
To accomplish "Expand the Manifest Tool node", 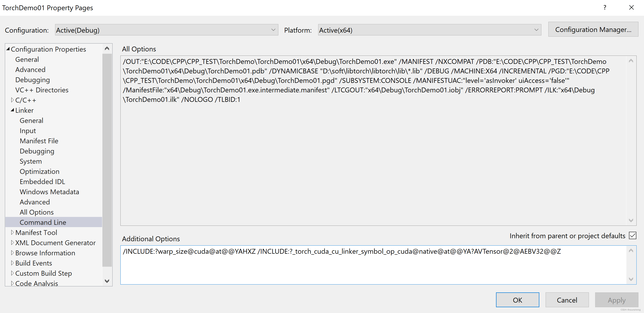I will 13,232.
